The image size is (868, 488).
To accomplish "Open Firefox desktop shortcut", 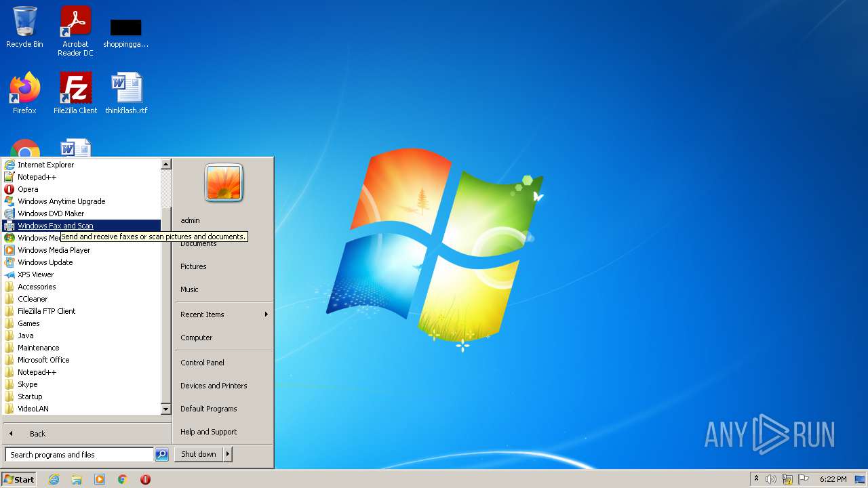I will point(24,93).
